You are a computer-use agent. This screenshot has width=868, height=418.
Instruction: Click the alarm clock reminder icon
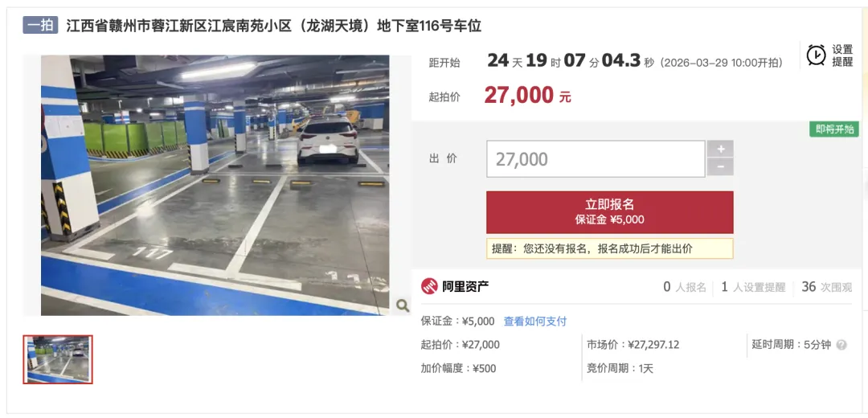tap(816, 55)
